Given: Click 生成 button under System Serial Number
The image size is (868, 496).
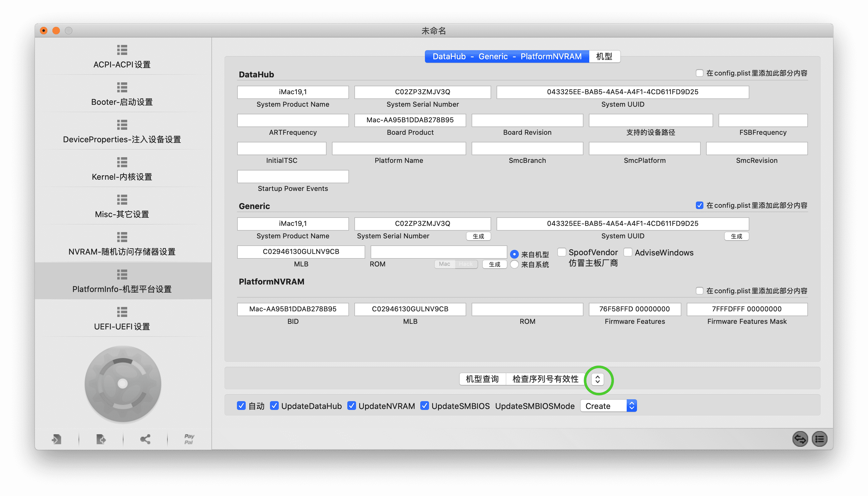Looking at the screenshot, I should tap(478, 236).
